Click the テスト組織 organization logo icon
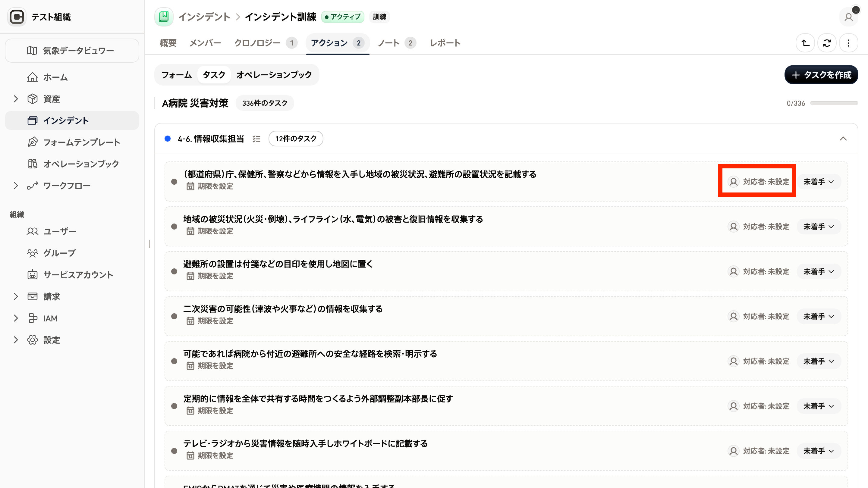868x488 pixels. coord(17,17)
